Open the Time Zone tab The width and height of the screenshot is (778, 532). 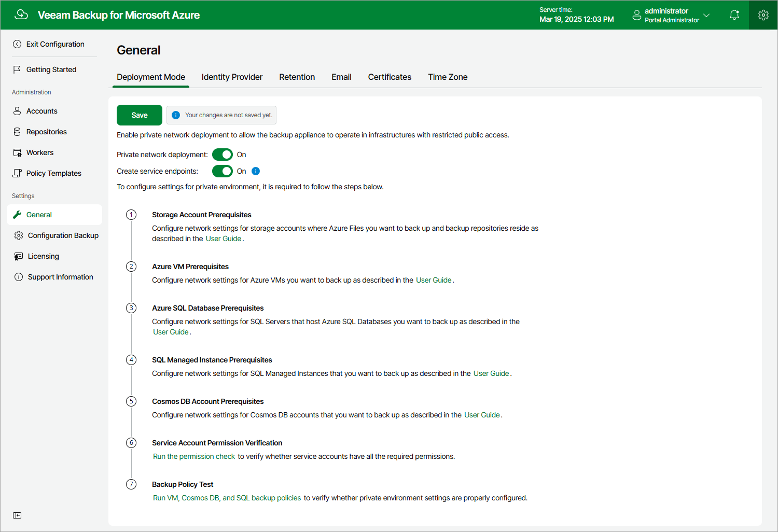[x=448, y=77]
